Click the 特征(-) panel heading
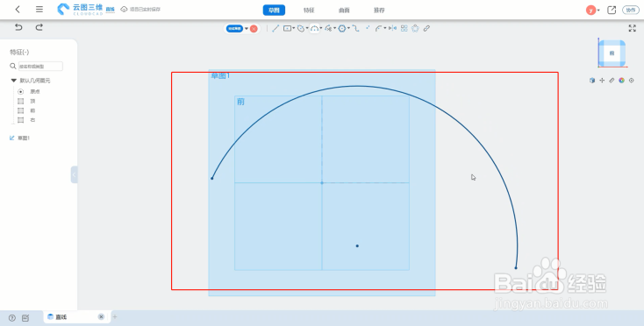This screenshot has width=644, height=326. click(19, 52)
